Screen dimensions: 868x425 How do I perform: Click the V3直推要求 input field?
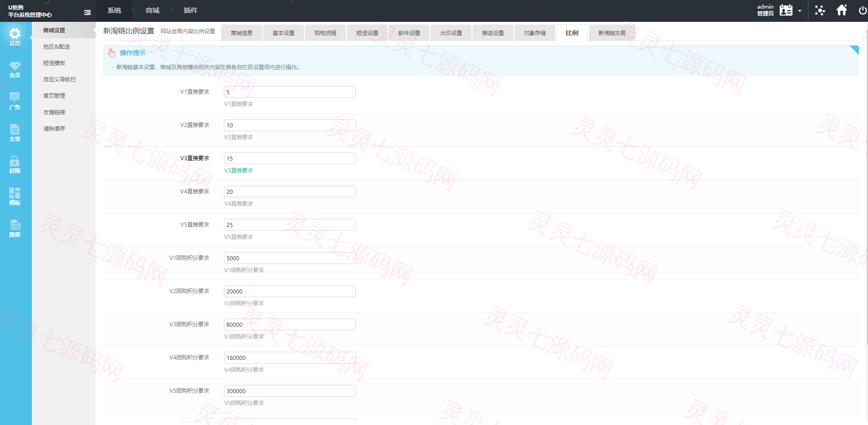pos(290,158)
